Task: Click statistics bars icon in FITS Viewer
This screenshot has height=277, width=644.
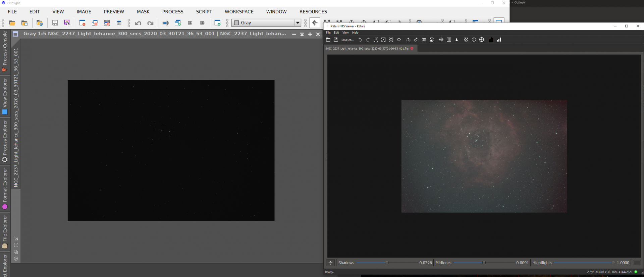Action: [x=499, y=40]
